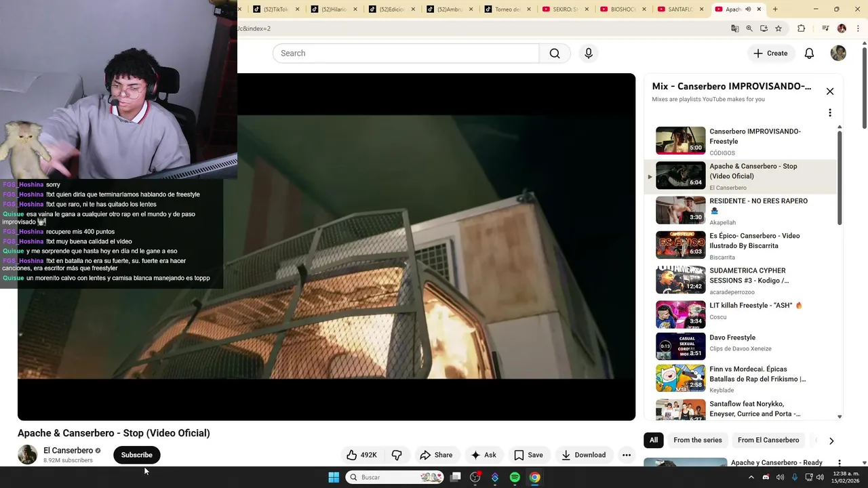Image resolution: width=868 pixels, height=488 pixels.
Task: Open the Discord tray icon
Action: [x=766, y=477]
